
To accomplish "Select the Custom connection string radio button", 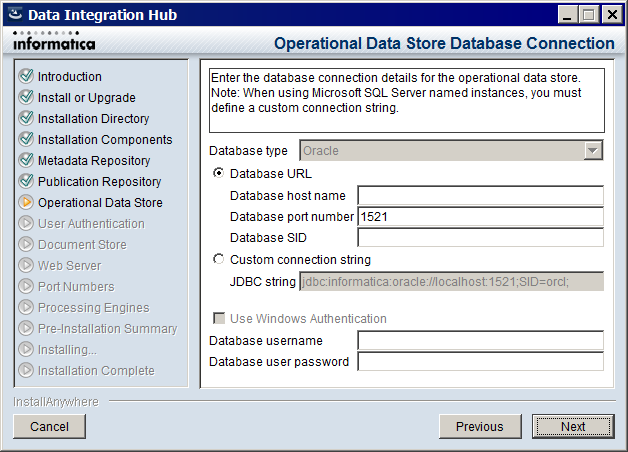I will click(x=218, y=259).
